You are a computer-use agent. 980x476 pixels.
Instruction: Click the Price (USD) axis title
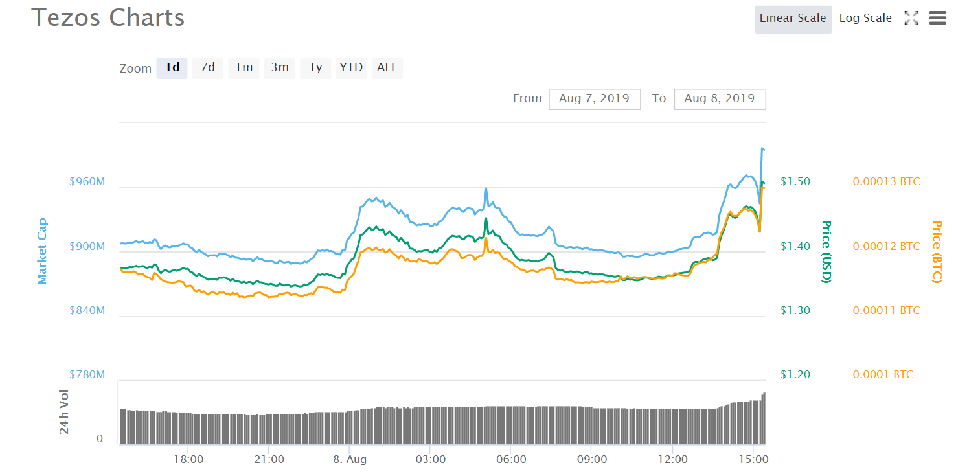(826, 252)
